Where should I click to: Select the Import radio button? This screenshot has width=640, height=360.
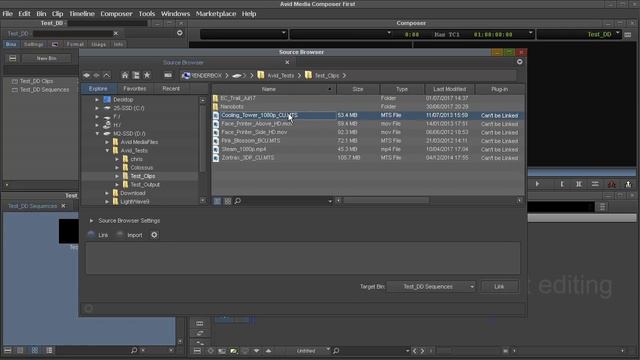(120, 234)
